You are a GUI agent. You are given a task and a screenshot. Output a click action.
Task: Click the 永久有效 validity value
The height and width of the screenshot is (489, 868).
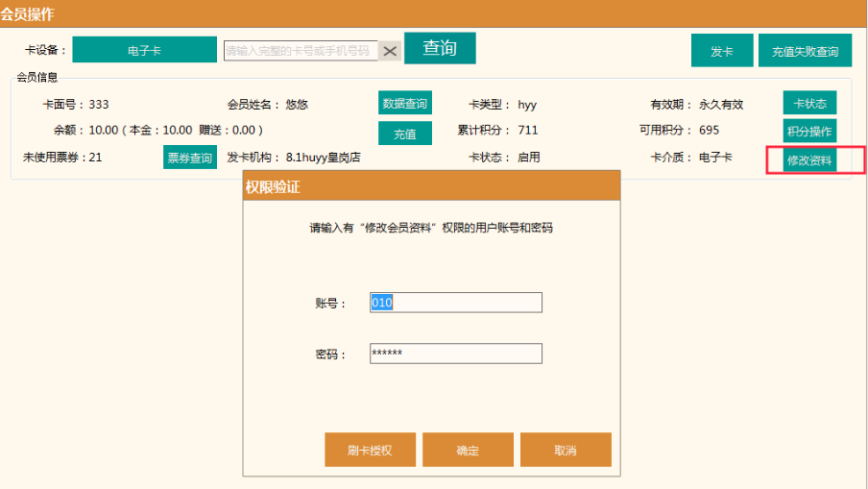tap(721, 104)
